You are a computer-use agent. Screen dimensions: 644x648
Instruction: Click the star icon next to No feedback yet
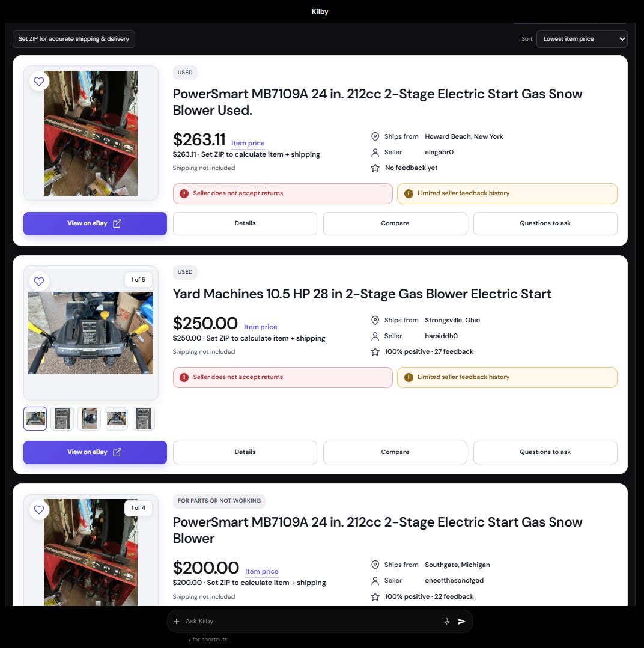(x=375, y=168)
